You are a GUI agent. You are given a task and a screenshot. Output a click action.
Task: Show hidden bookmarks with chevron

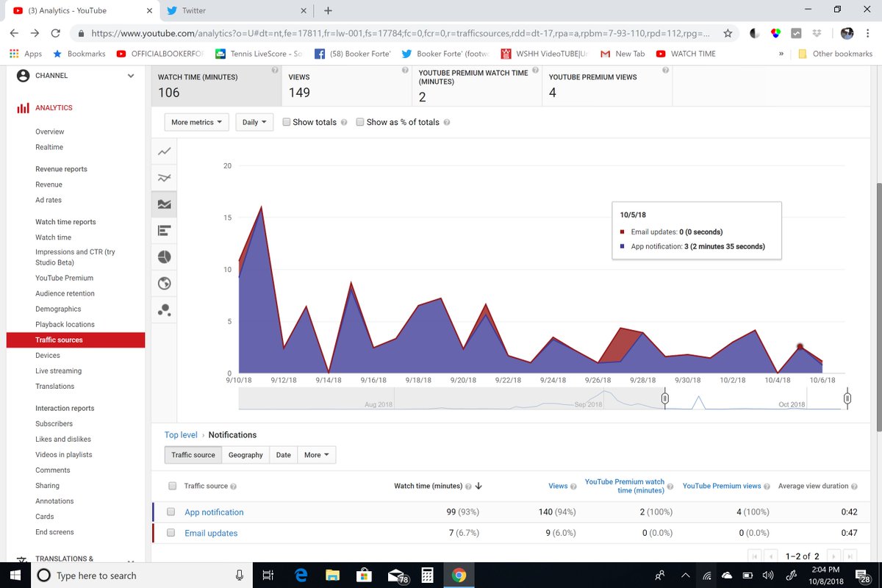[781, 54]
